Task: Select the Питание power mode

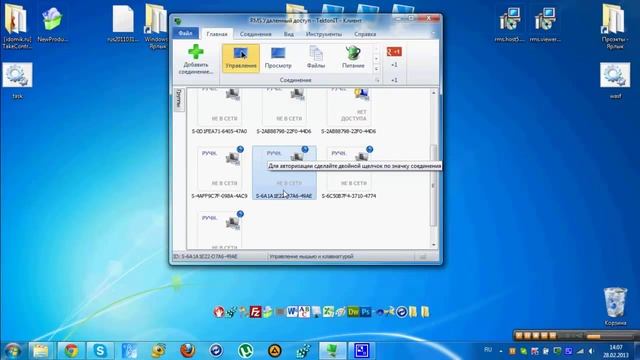Action: (x=353, y=58)
